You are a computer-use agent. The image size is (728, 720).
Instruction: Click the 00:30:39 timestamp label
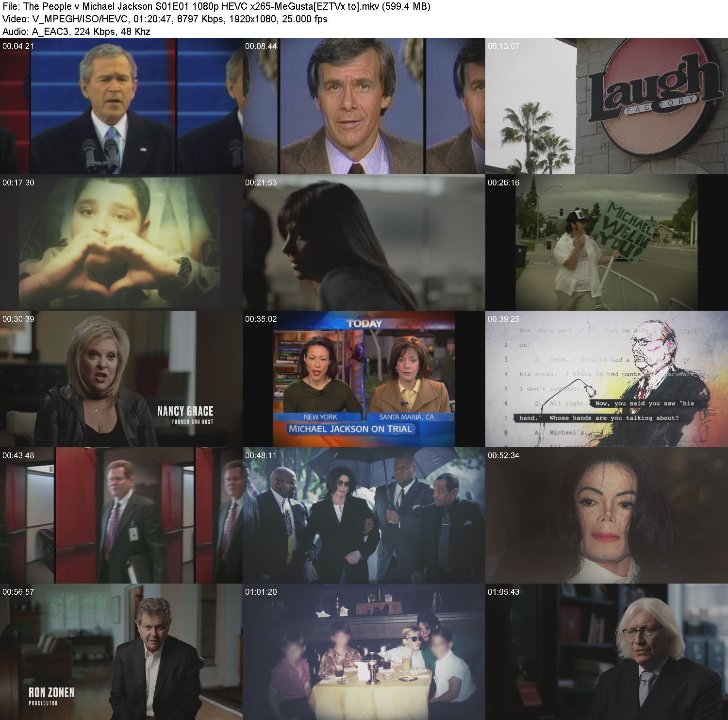tap(18, 319)
